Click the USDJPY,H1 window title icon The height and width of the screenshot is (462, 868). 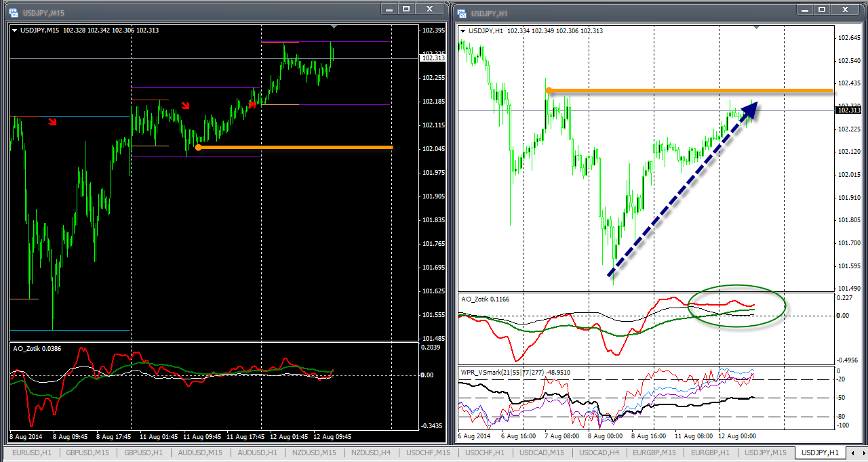tap(462, 12)
